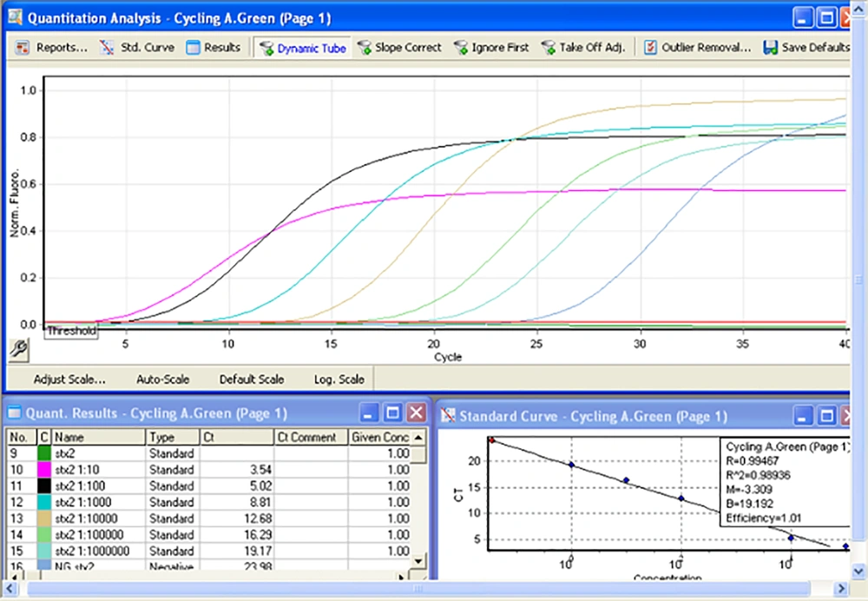This screenshot has width=868, height=601.
Task: Click the Ct value 5.02
Action: 260,485
